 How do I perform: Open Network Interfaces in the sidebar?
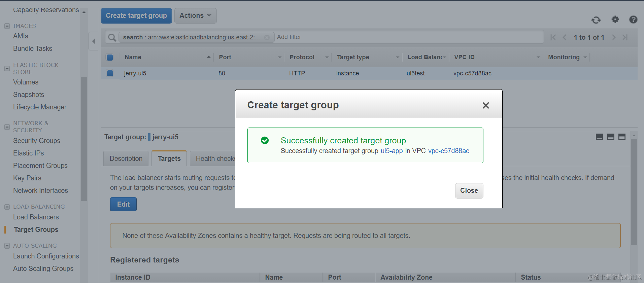(40, 190)
